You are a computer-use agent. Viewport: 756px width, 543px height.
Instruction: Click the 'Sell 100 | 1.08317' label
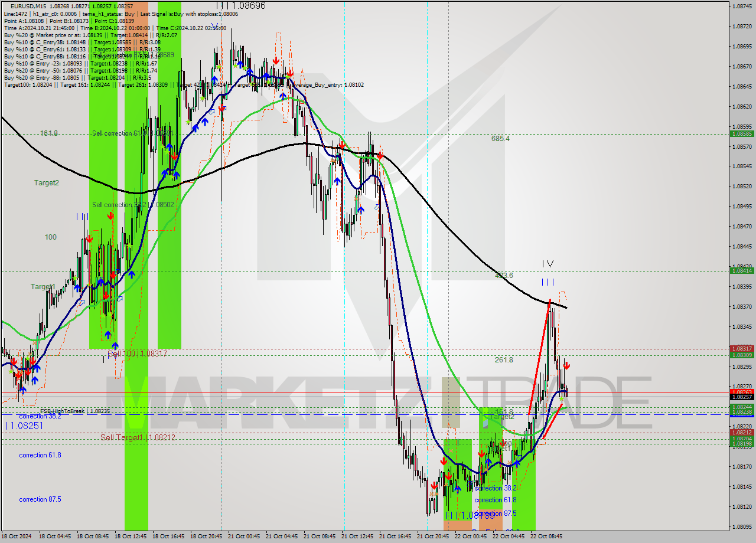tap(137, 354)
